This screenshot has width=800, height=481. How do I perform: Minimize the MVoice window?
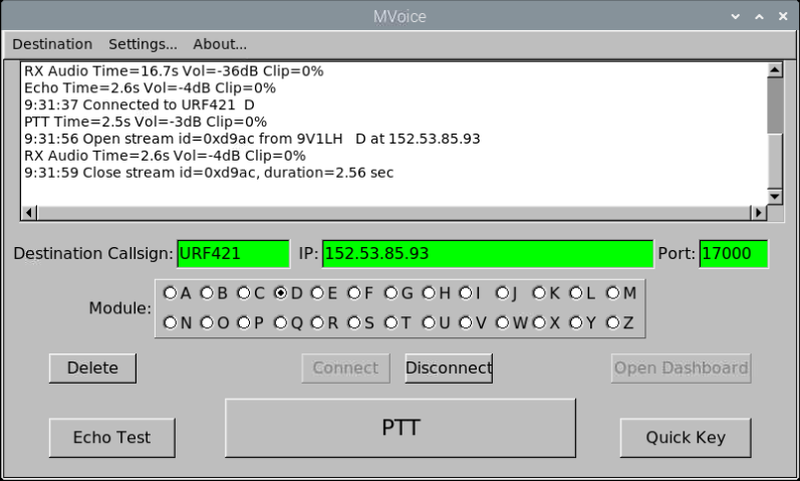click(735, 16)
